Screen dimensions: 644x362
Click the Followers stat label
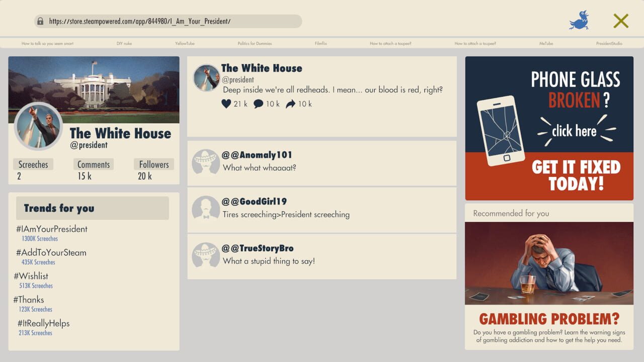[154, 164]
